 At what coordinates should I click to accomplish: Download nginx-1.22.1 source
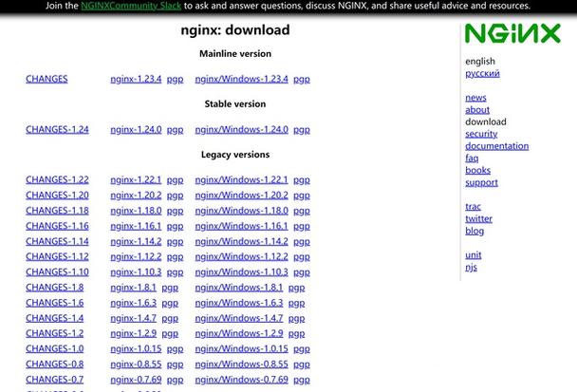[136, 179]
